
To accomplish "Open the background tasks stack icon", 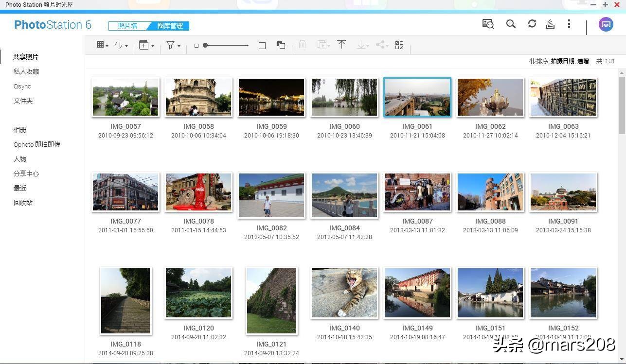I will [550, 24].
